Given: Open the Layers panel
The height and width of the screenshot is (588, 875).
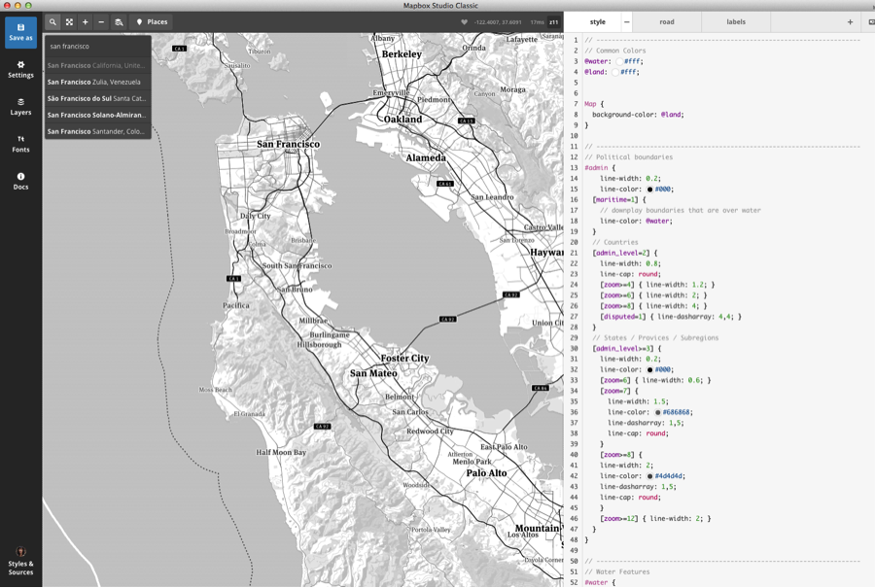Looking at the screenshot, I should [20, 106].
